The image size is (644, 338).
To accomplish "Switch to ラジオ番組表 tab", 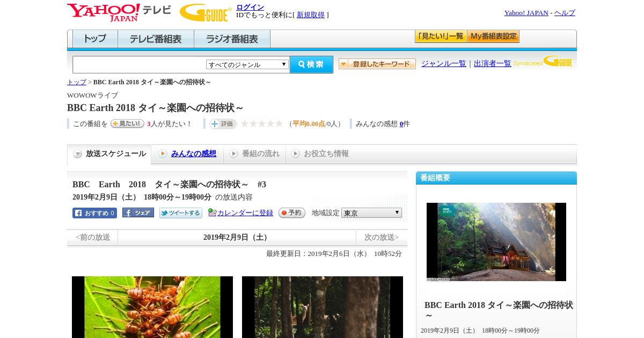I will pos(232,39).
